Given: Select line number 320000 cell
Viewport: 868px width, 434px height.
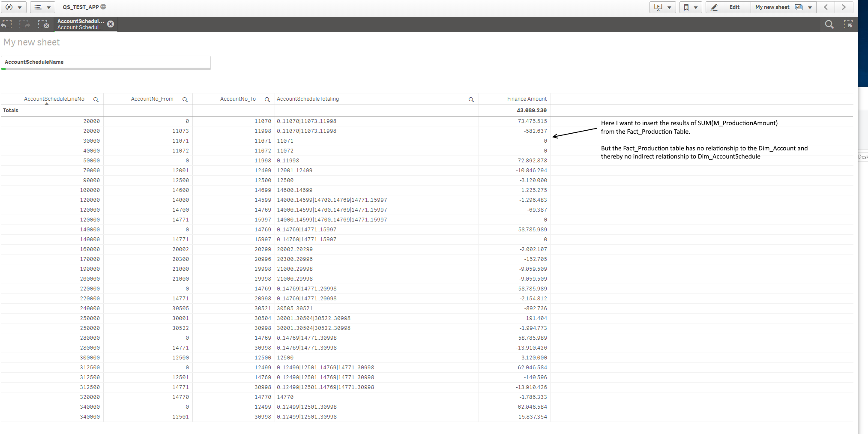Looking at the screenshot, I should (52, 397).
